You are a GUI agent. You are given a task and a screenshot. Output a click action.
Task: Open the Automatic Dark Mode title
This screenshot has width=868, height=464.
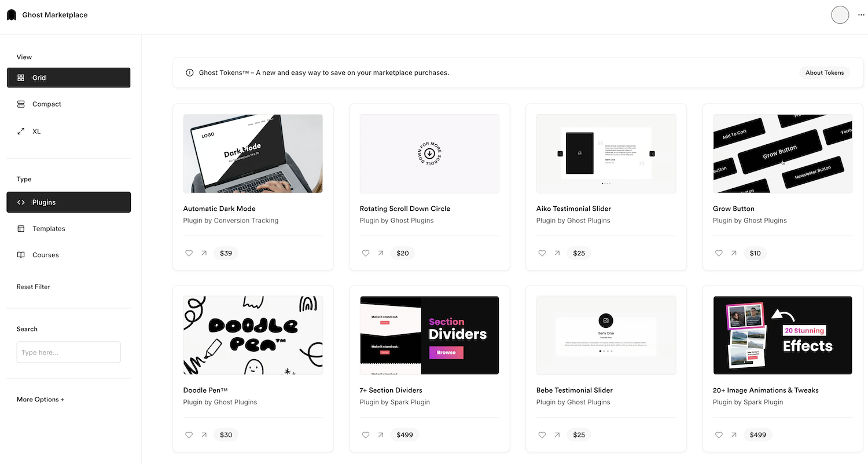point(219,209)
